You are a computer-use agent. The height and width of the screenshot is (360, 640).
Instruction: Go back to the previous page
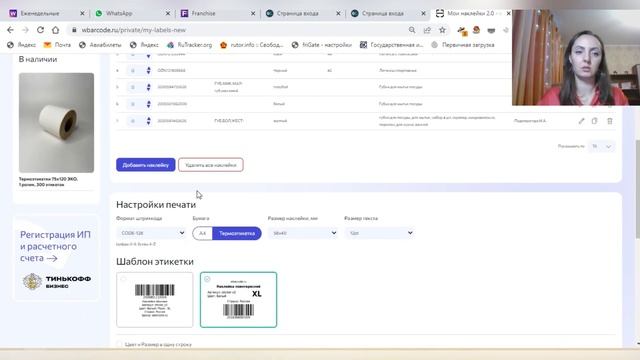pos(11,30)
